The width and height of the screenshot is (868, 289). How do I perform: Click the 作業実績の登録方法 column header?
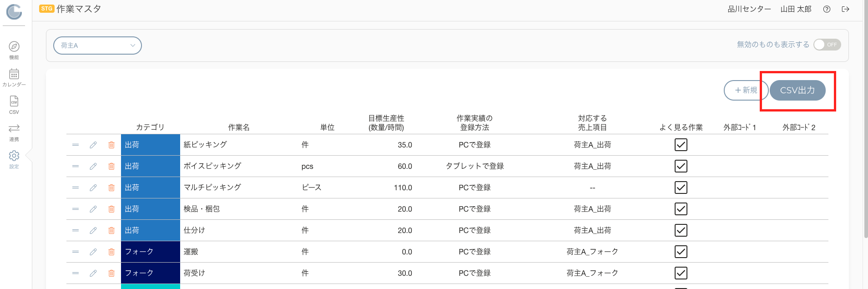coord(474,123)
